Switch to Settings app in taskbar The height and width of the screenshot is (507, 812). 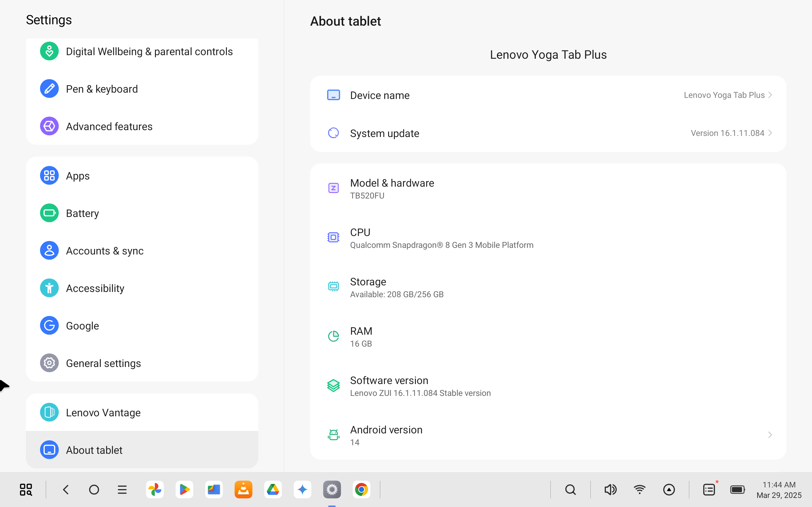pos(332,490)
